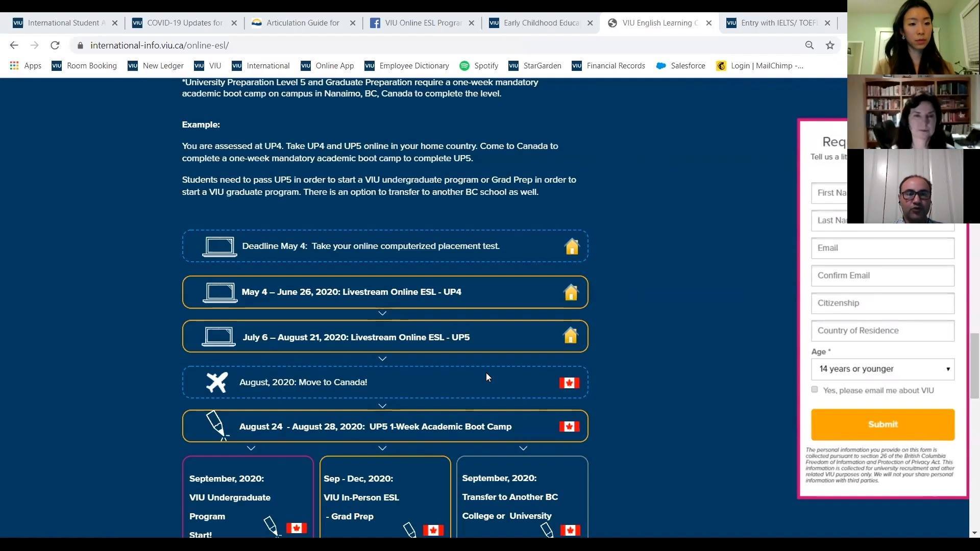Open the StarGarden bookmark
The image size is (980, 551).
coord(535,66)
